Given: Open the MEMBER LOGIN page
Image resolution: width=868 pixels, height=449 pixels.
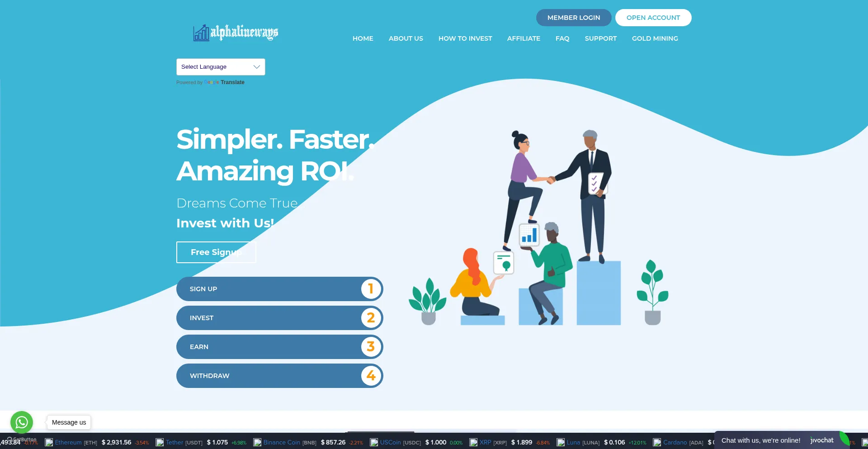Looking at the screenshot, I should (574, 18).
